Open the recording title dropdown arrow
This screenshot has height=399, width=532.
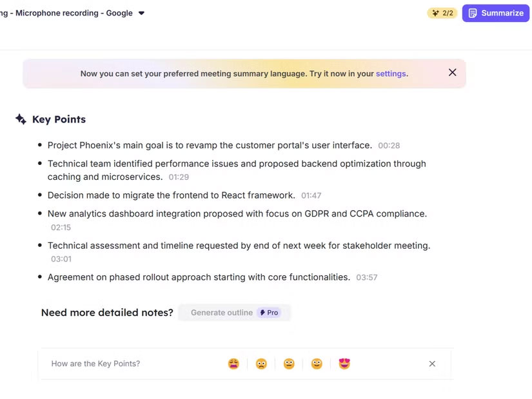(x=142, y=13)
